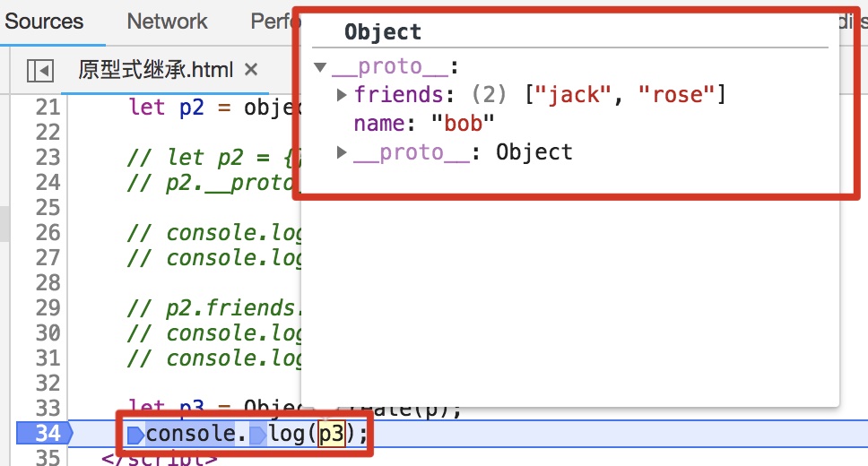The image size is (868, 466).
Task: Click line number 33 in the gutter
Action: point(48,408)
